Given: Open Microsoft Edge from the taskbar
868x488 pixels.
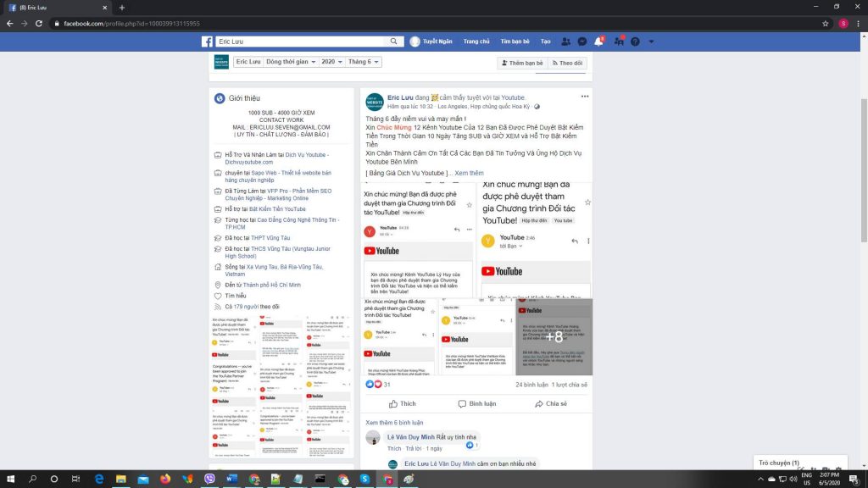Looking at the screenshot, I should pos(99,480).
